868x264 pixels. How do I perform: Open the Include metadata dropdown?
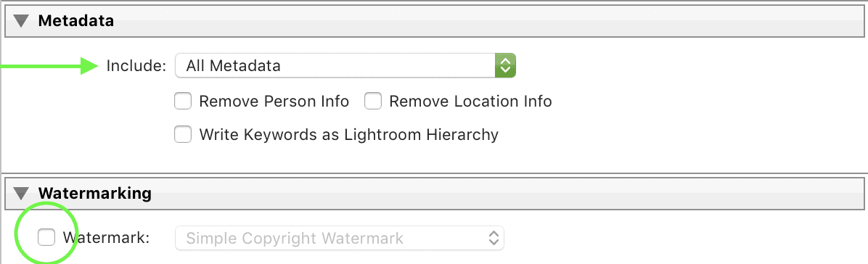[x=345, y=66]
